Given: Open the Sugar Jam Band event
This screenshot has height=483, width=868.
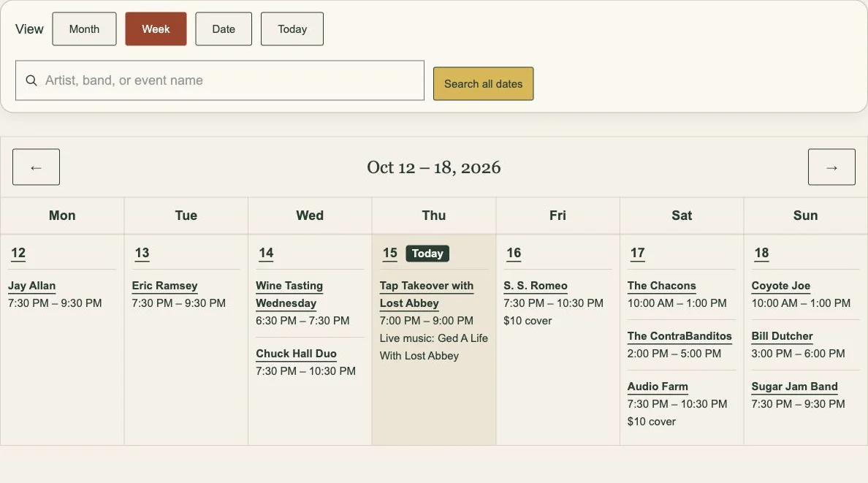Looking at the screenshot, I should pyautogui.click(x=794, y=387).
